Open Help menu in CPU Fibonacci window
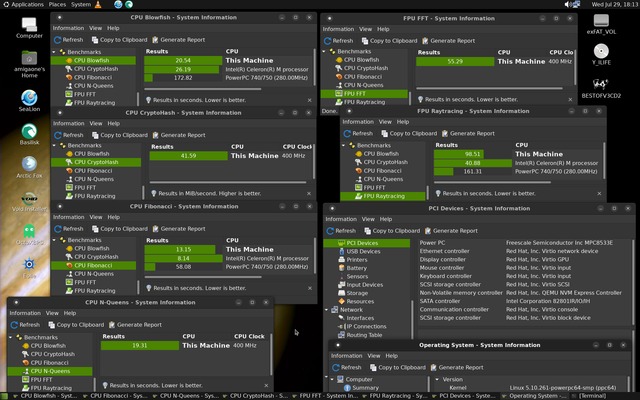 [x=113, y=217]
